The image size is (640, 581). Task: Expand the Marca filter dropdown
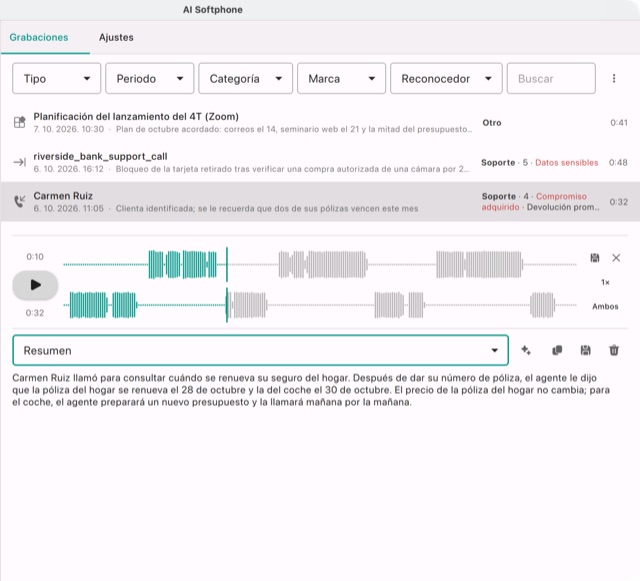tap(341, 78)
